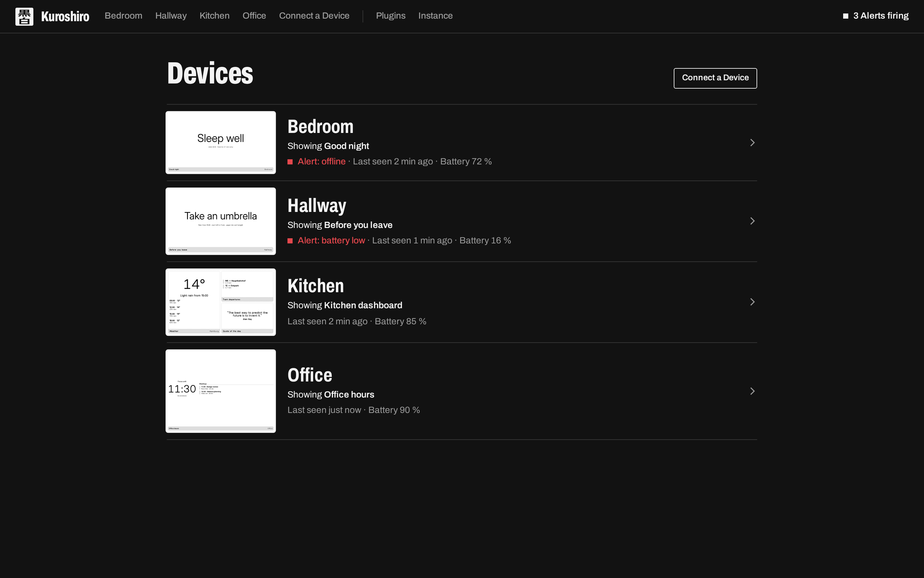Viewport: 924px width, 578px height.
Task: Click Battery 85 % text
Action: pos(400,321)
